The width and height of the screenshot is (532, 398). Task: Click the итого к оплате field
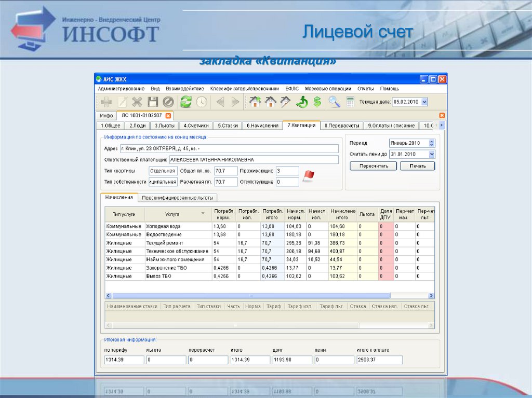(x=379, y=360)
